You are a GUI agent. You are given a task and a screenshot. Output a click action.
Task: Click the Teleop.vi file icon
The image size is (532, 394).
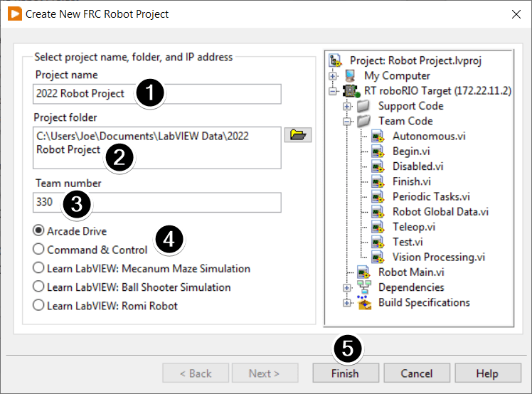(378, 227)
